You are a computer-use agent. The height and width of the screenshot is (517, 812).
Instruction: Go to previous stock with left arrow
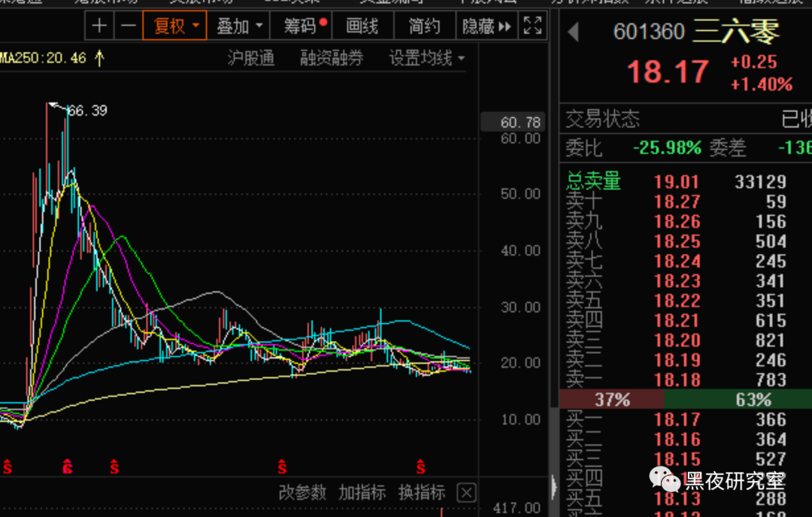[573, 32]
